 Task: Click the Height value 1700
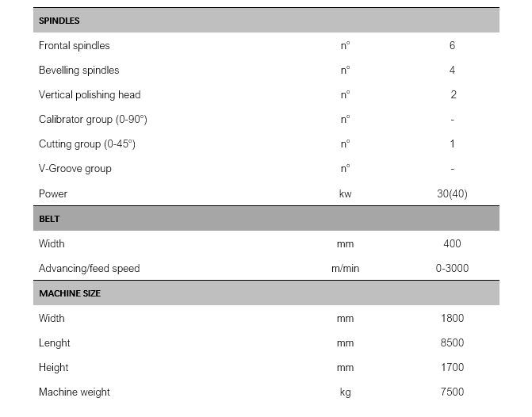pos(452,367)
